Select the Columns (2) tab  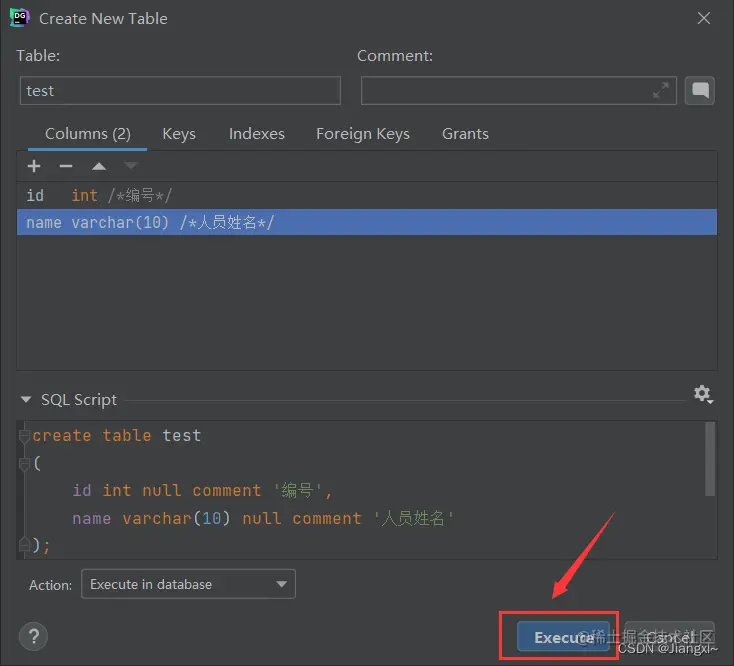point(88,134)
